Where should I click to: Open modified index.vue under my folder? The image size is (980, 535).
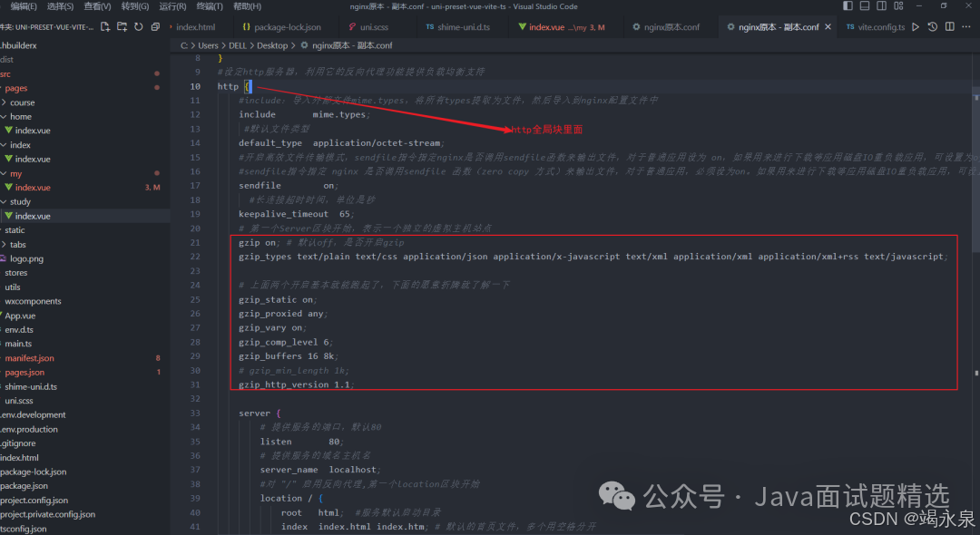coord(33,188)
